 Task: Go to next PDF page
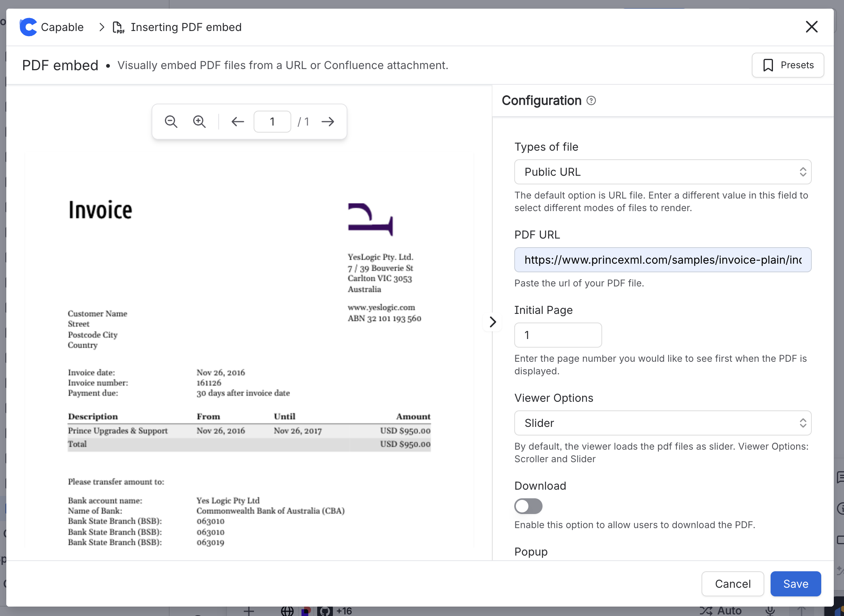(x=328, y=122)
